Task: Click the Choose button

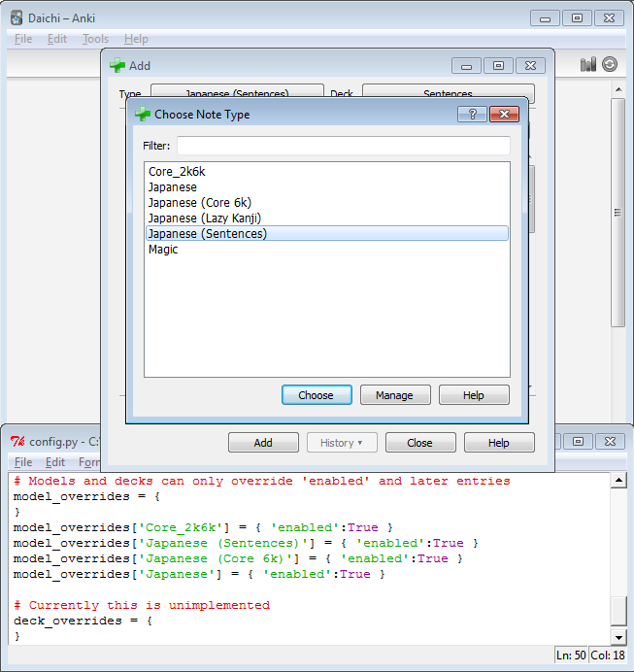Action: point(317,394)
